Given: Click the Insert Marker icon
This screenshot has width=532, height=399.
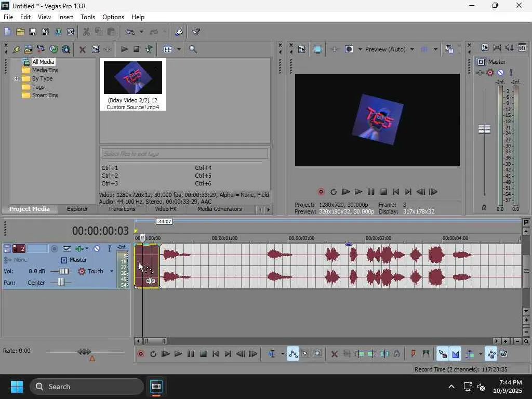Looking at the screenshot, I should click(414, 354).
